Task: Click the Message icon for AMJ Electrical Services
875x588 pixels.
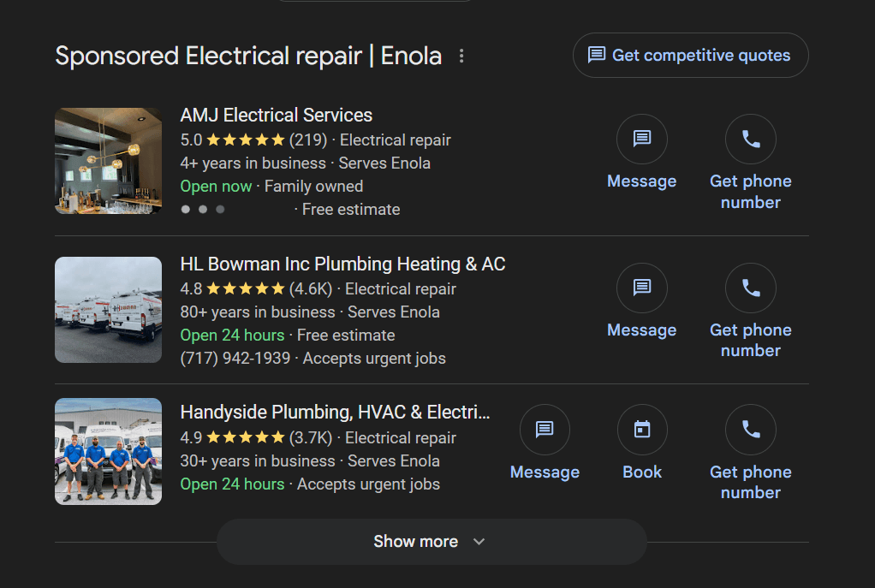Action: [x=642, y=139]
